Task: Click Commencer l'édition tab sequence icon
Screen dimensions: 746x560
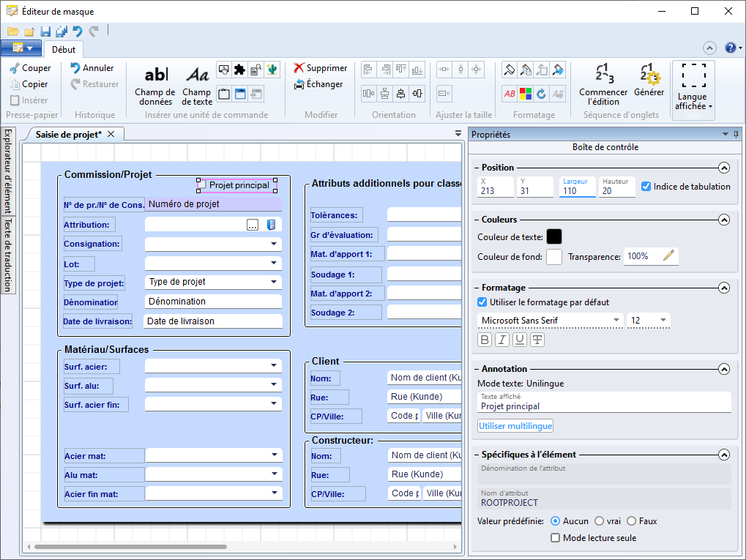Action: click(603, 81)
